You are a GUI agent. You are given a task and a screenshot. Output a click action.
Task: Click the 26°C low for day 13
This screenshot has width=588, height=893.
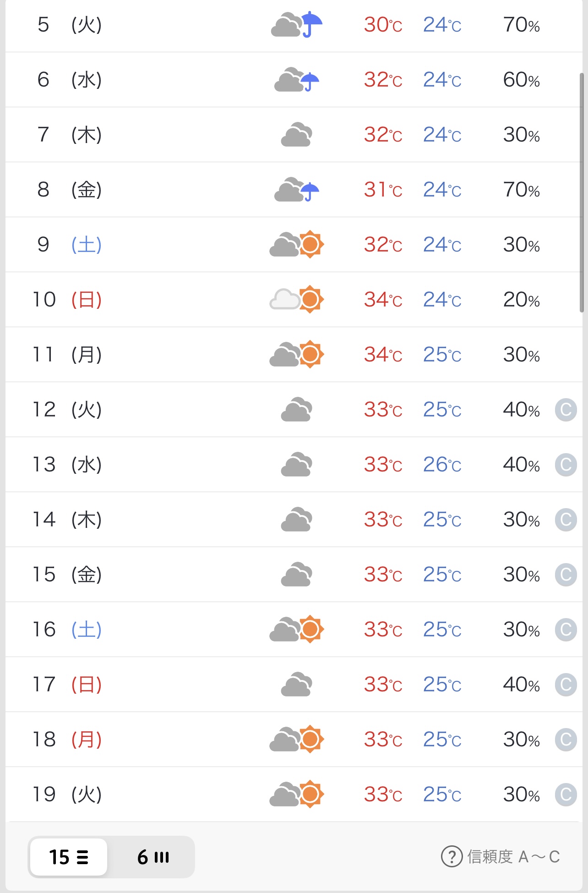(x=442, y=465)
